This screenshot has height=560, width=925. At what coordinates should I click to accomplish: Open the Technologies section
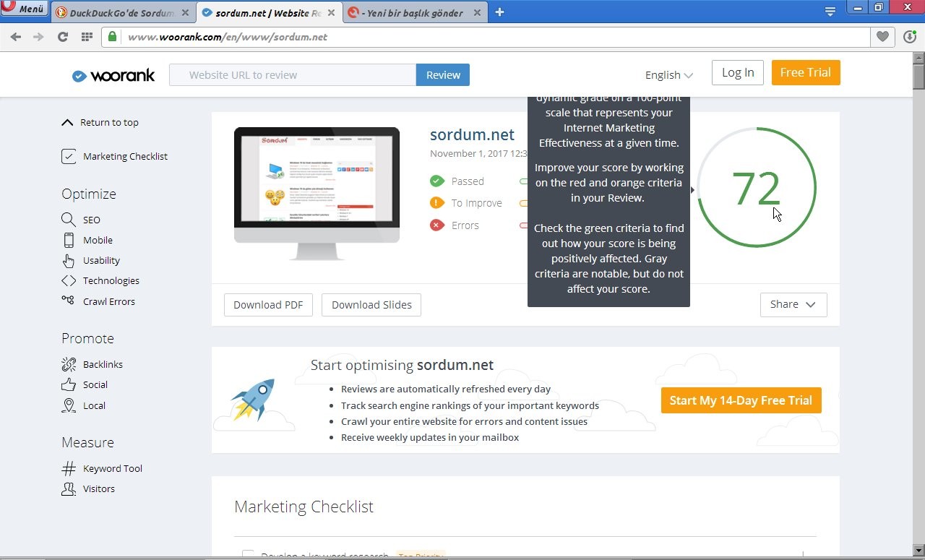point(111,280)
